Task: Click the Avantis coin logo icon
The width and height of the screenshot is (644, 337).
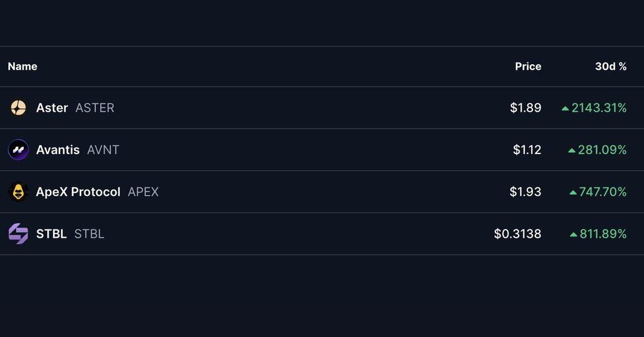Action: (x=18, y=150)
